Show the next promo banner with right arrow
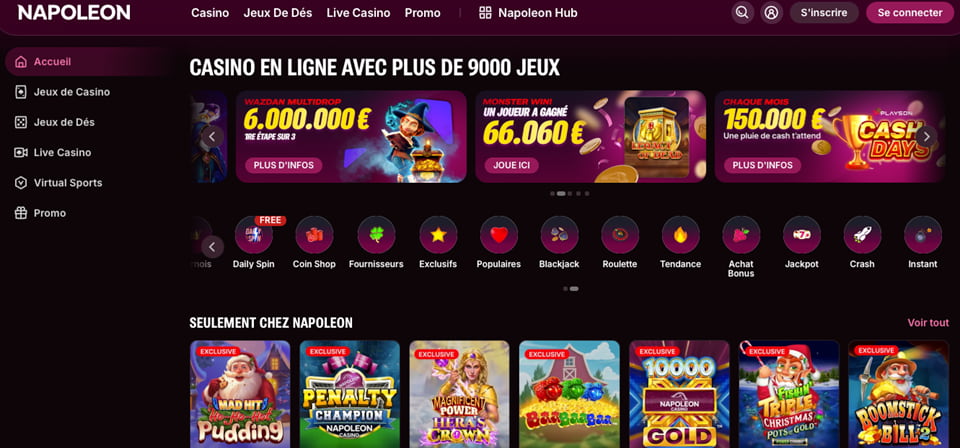The height and width of the screenshot is (448, 960). point(926,136)
